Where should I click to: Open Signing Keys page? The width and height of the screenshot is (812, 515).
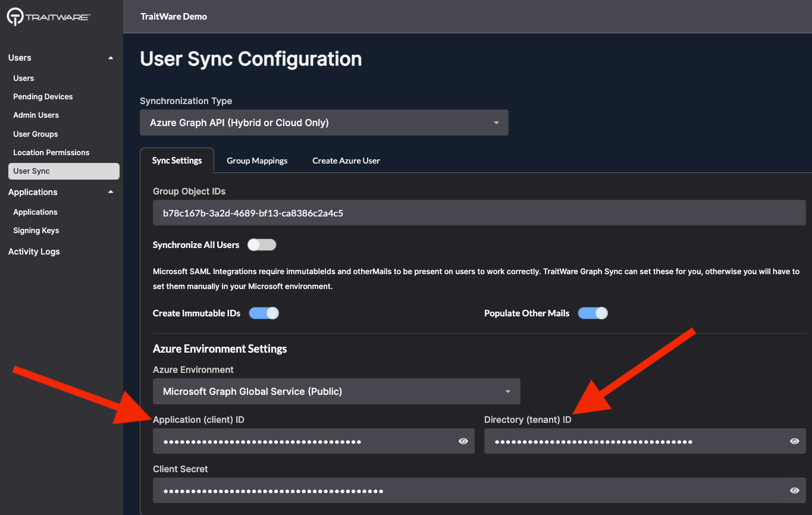[36, 230]
